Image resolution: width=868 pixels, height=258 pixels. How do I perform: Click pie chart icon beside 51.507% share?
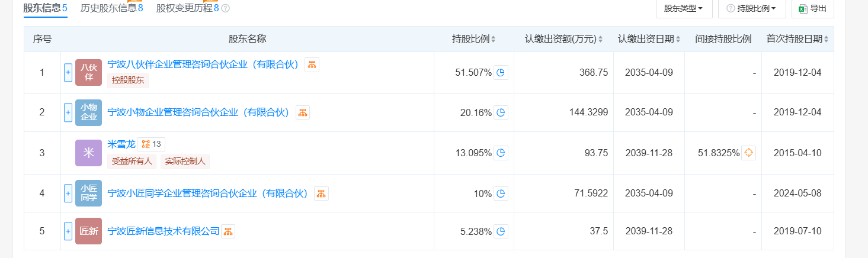501,73
